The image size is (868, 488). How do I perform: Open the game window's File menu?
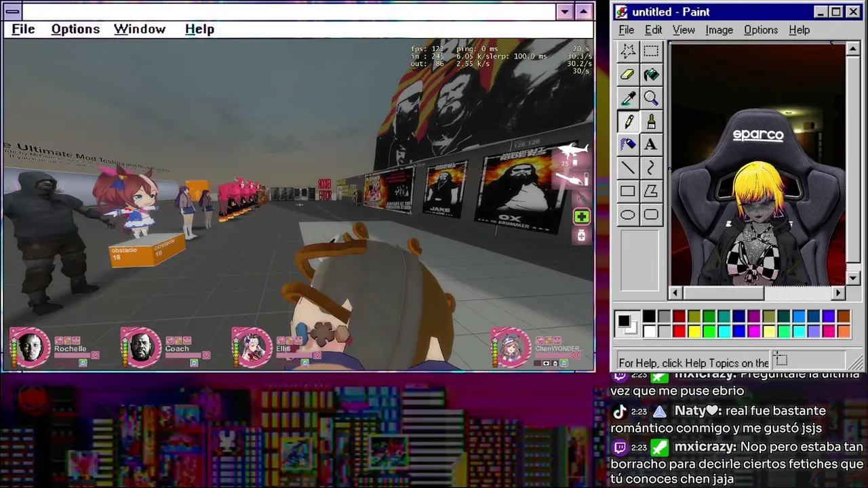23,29
